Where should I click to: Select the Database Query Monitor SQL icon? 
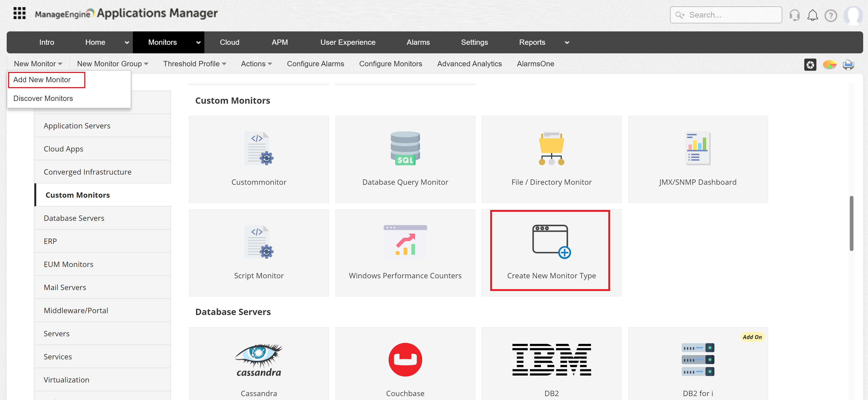point(405,148)
